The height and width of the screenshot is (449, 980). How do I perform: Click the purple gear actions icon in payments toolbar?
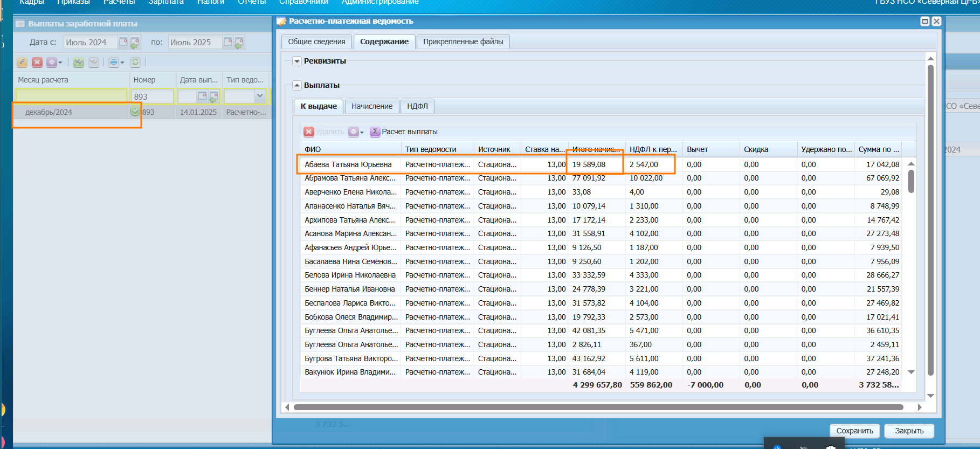[51, 63]
